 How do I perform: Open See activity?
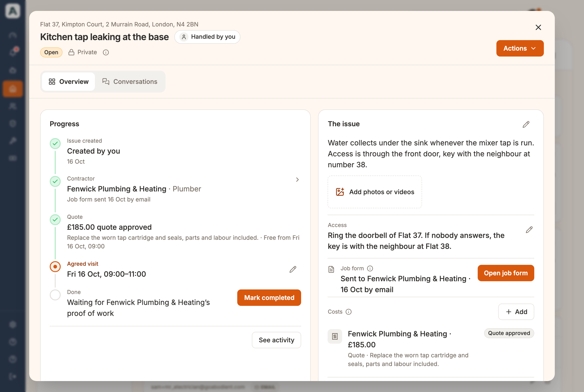click(x=276, y=340)
